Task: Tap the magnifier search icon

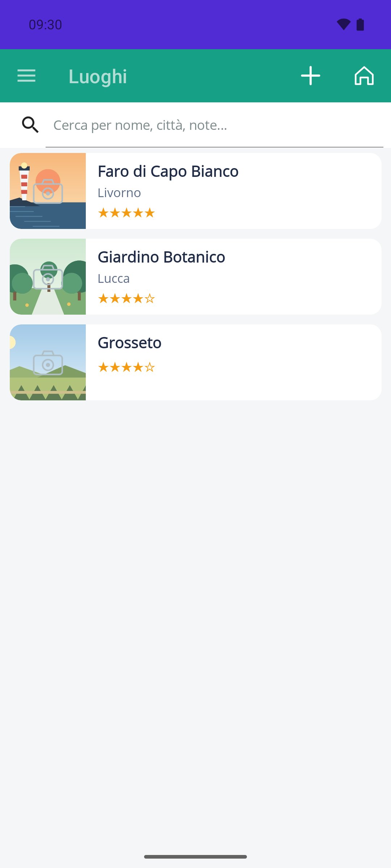Action: [30, 125]
